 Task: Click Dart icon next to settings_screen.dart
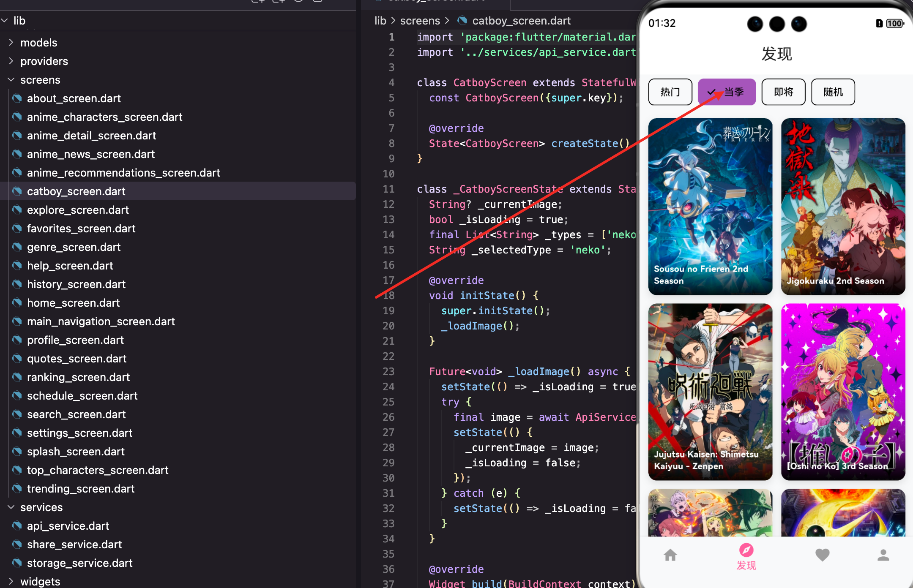(x=17, y=433)
